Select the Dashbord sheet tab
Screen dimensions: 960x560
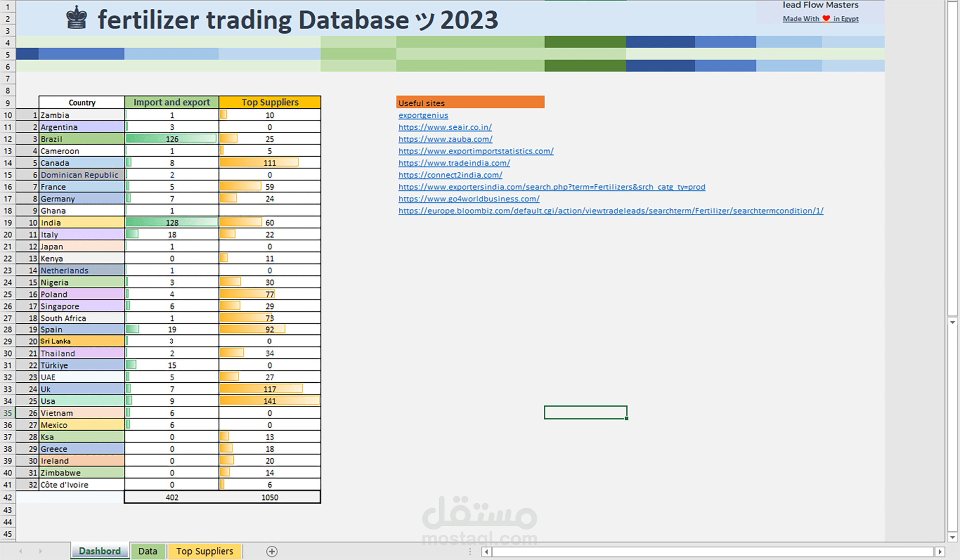click(x=100, y=551)
